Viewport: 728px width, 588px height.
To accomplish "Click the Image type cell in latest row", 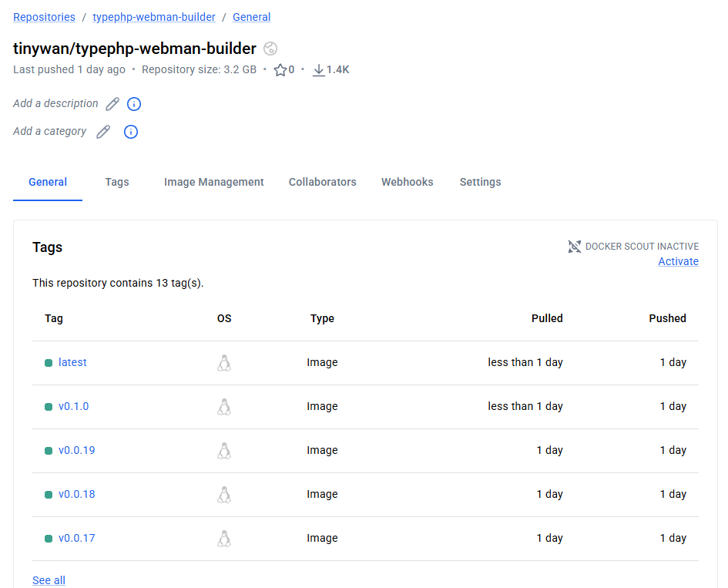I will pyautogui.click(x=322, y=362).
